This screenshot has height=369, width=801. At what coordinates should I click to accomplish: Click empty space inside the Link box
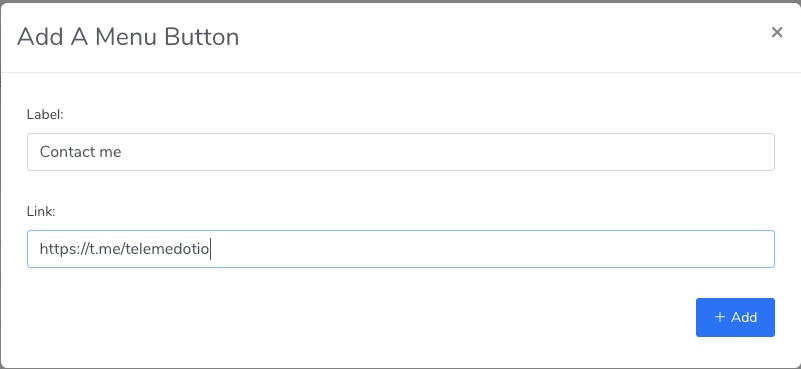pos(490,249)
